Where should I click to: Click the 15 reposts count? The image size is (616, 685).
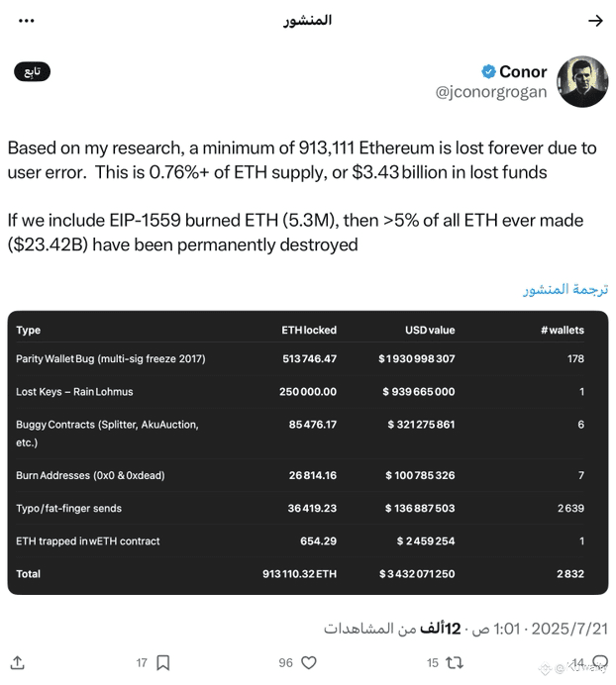[433, 662]
